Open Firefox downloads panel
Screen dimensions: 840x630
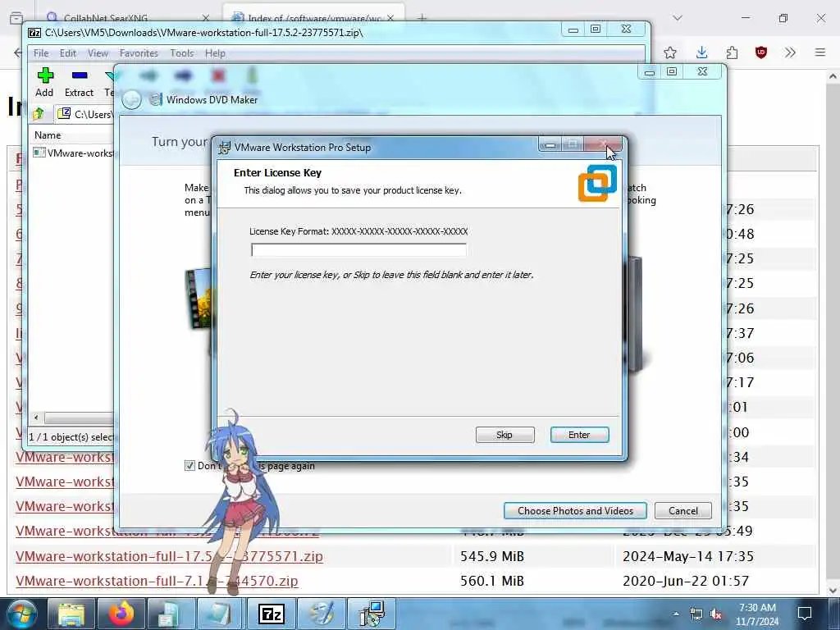[x=702, y=52]
